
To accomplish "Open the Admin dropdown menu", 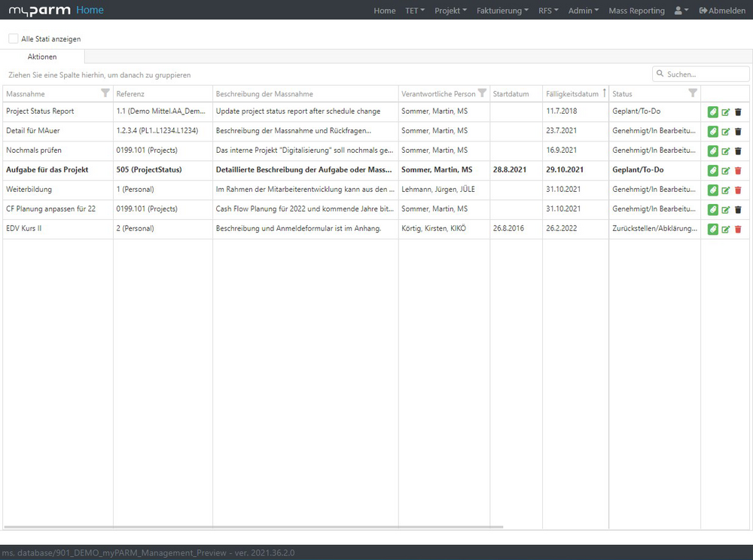I will (x=584, y=11).
